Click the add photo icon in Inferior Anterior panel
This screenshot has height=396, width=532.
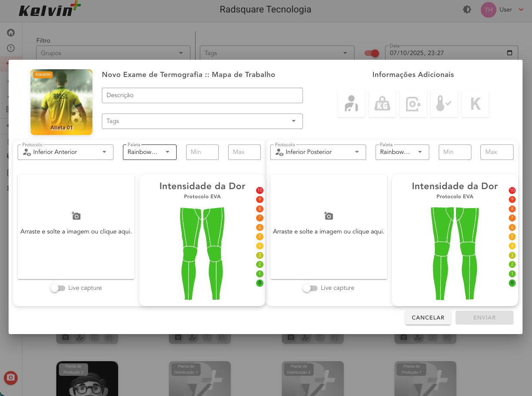click(x=76, y=216)
